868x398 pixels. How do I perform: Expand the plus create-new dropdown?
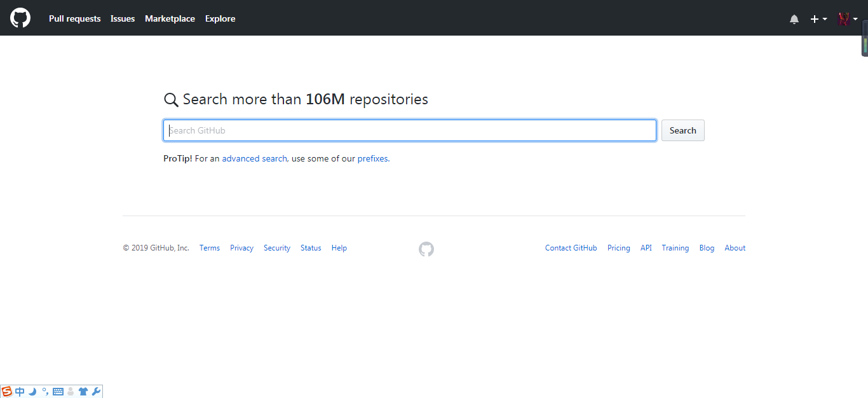click(x=818, y=19)
